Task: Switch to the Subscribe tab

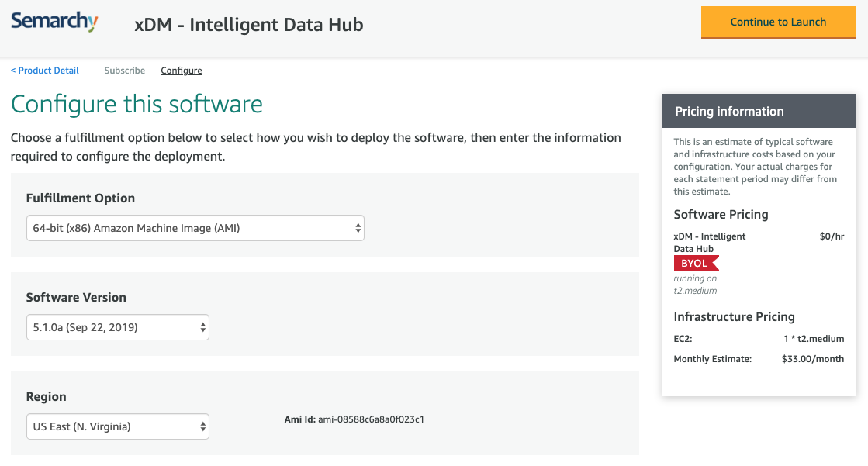Action: [124, 71]
